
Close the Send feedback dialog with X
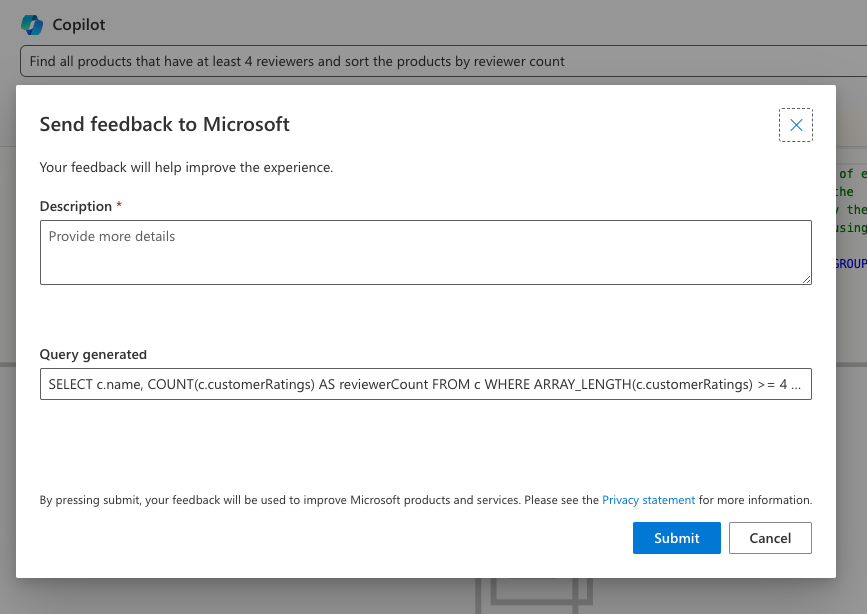pyautogui.click(x=796, y=125)
